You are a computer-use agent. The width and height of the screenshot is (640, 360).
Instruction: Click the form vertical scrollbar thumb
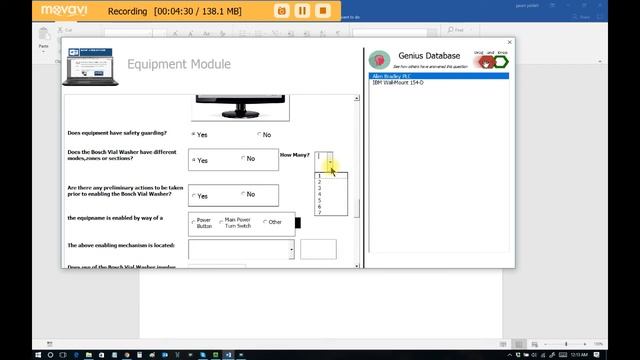357,209
